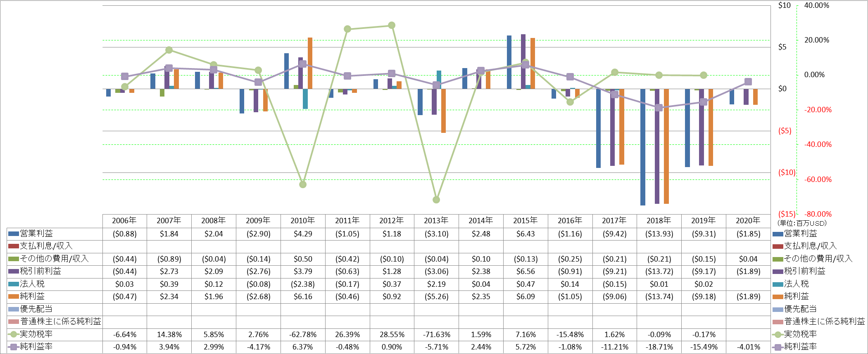The height and width of the screenshot is (354, 868).
Task: Click the 営業利益 row label on the left
Action: click(36, 234)
